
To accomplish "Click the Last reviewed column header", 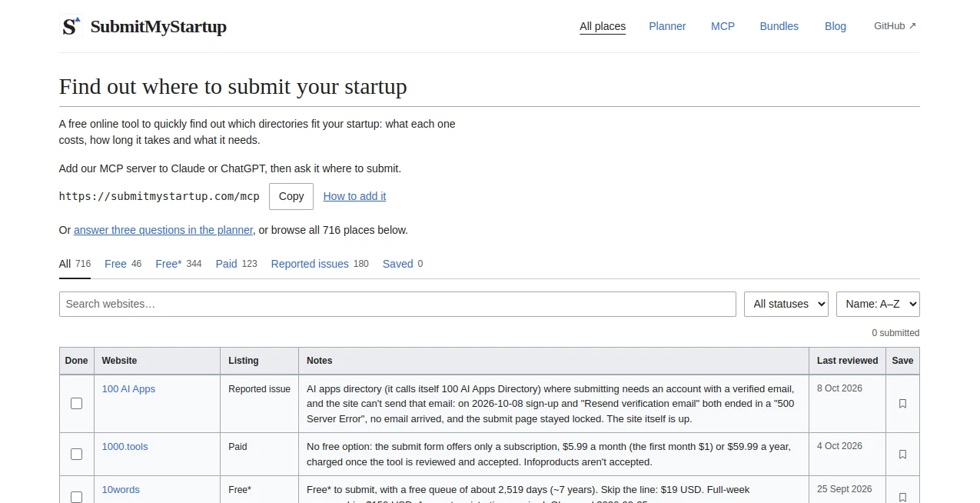I will 847,361.
